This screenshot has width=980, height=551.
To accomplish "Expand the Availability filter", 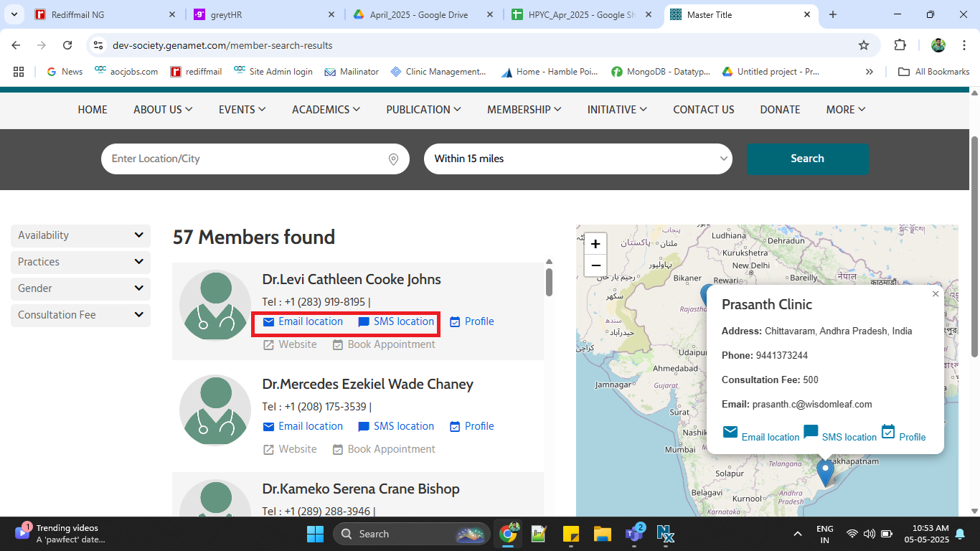I will click(x=80, y=235).
